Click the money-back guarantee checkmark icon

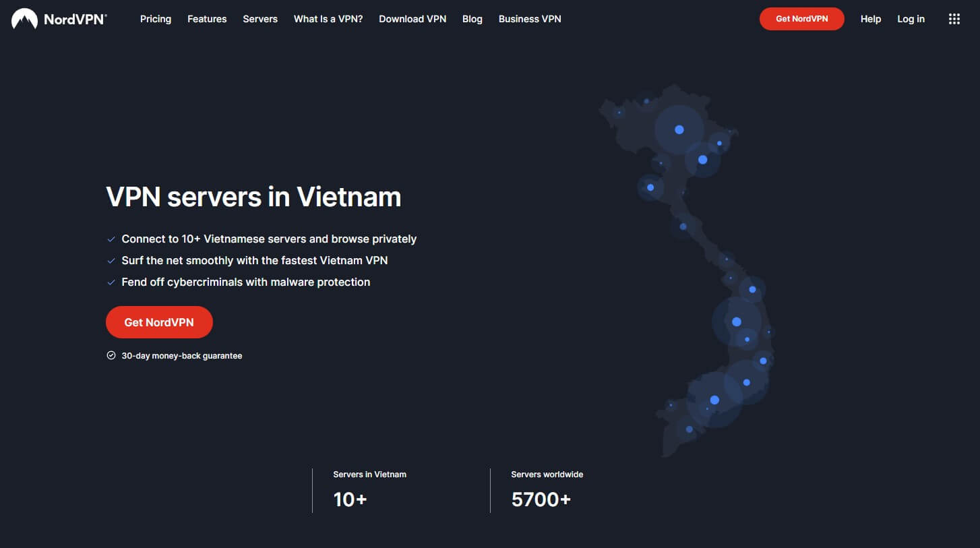click(111, 355)
